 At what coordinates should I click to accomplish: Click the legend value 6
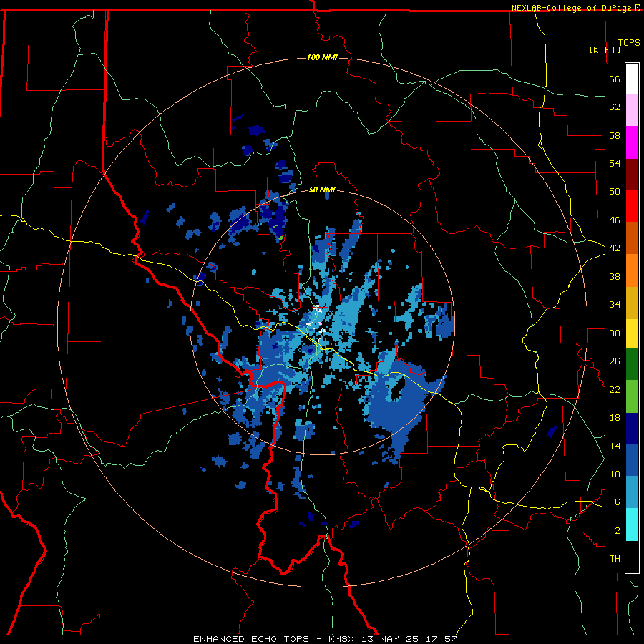[x=617, y=502]
